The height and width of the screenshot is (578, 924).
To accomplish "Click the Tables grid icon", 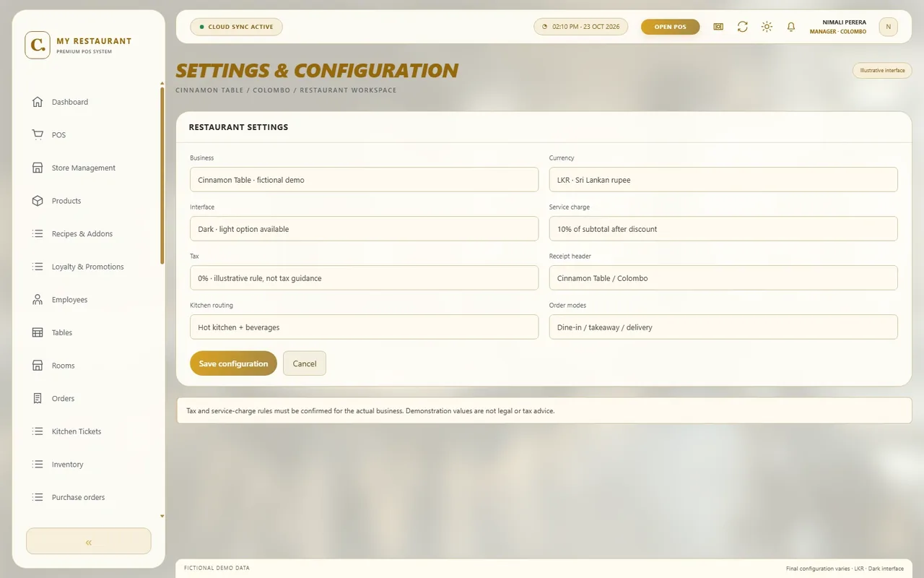I will tap(38, 332).
